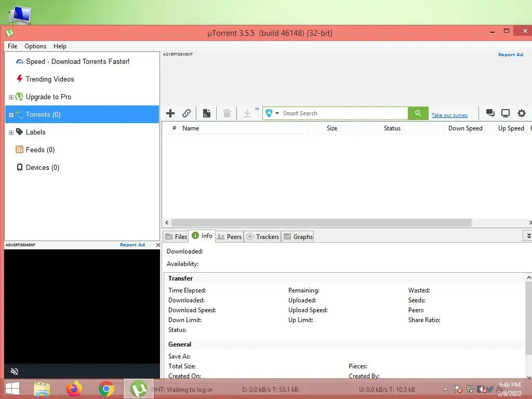This screenshot has height=399, width=532.
Task: Click the network tray icon
Action: [x=470, y=389]
